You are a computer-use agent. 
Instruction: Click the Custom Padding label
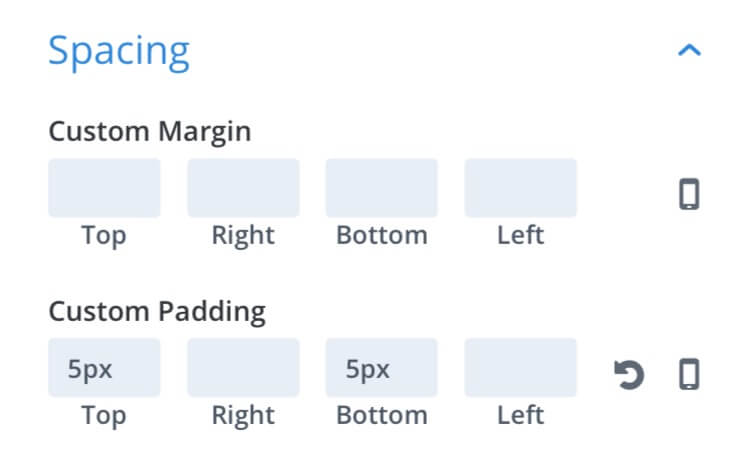click(157, 312)
